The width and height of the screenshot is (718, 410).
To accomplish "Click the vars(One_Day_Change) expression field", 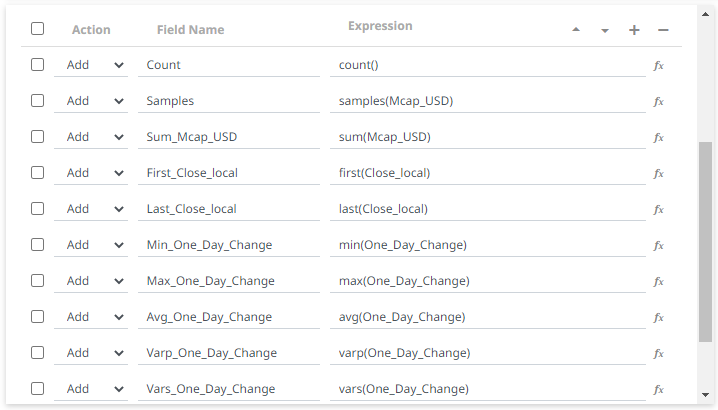I will pyautogui.click(x=487, y=389).
